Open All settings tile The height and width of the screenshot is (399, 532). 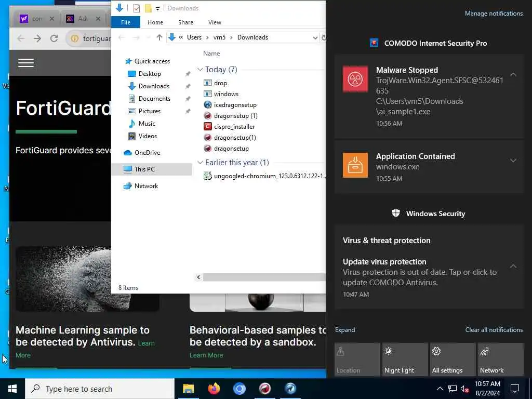[x=453, y=360]
